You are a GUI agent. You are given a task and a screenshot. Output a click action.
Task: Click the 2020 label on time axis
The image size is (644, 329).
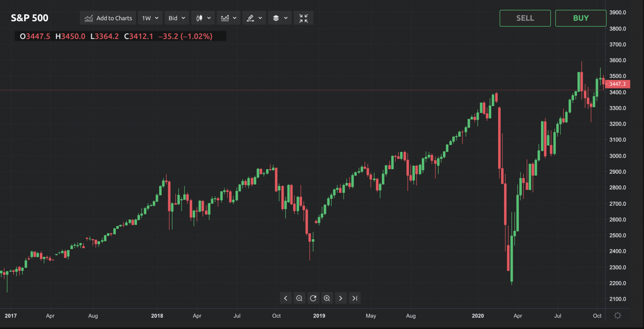pos(478,316)
